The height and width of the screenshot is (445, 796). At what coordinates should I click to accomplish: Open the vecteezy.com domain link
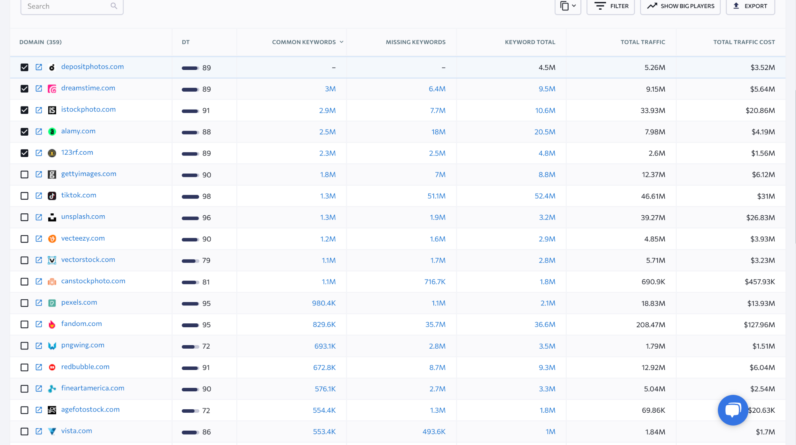[x=83, y=238]
